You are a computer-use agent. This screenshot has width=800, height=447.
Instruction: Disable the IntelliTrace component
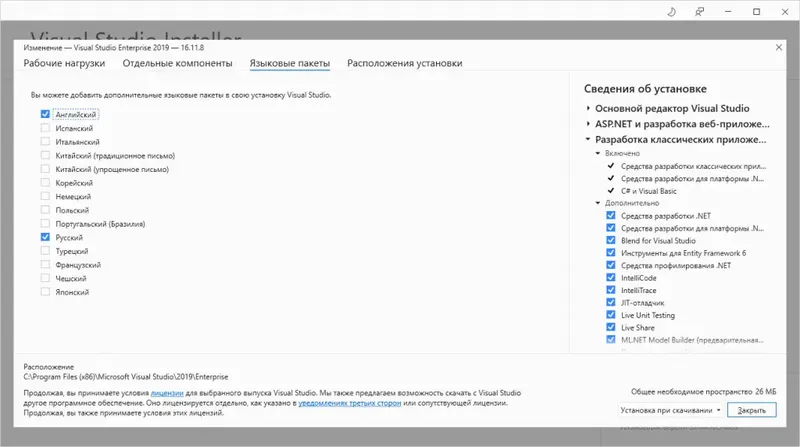tap(611, 290)
